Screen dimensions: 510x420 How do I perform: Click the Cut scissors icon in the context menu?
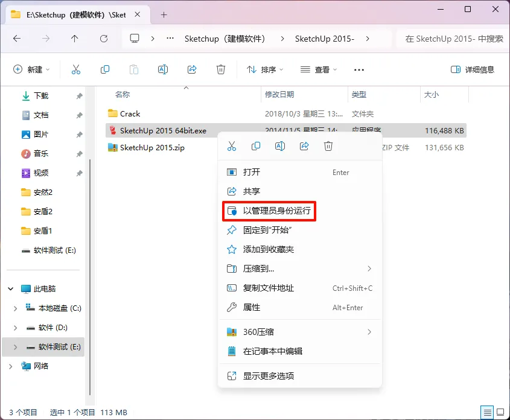(232, 146)
